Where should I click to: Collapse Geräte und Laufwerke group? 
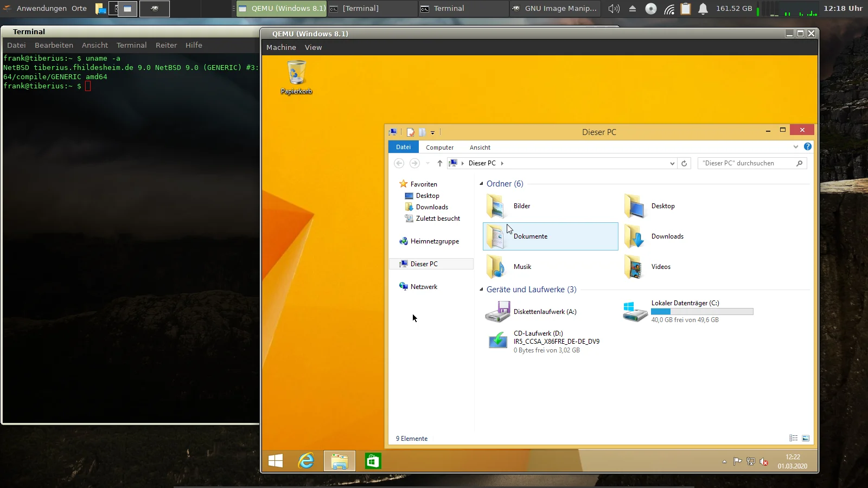[481, 290]
